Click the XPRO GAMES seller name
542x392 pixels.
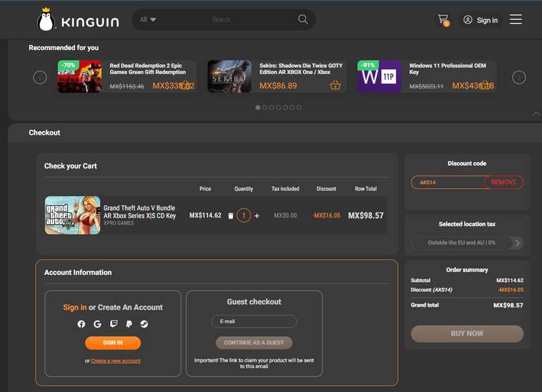119,223
